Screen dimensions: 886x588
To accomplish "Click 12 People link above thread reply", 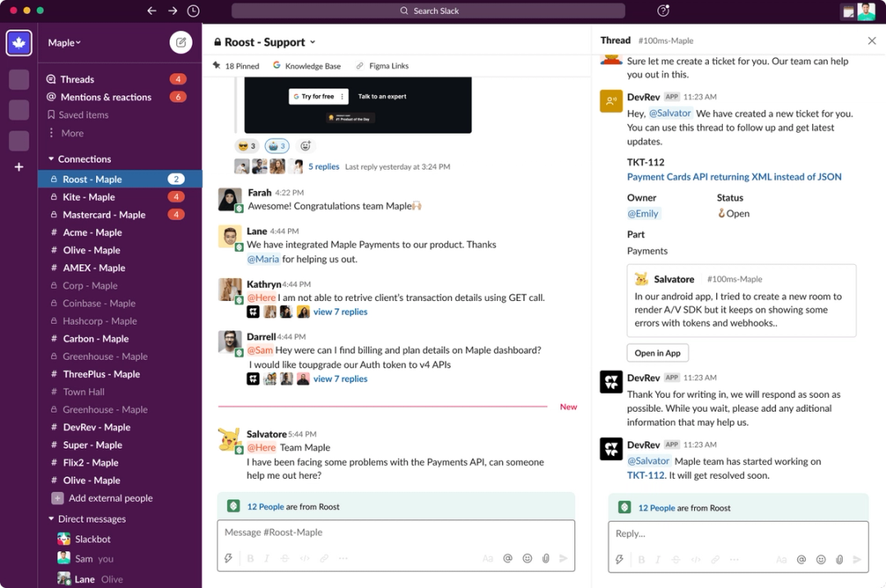I will (x=656, y=508).
